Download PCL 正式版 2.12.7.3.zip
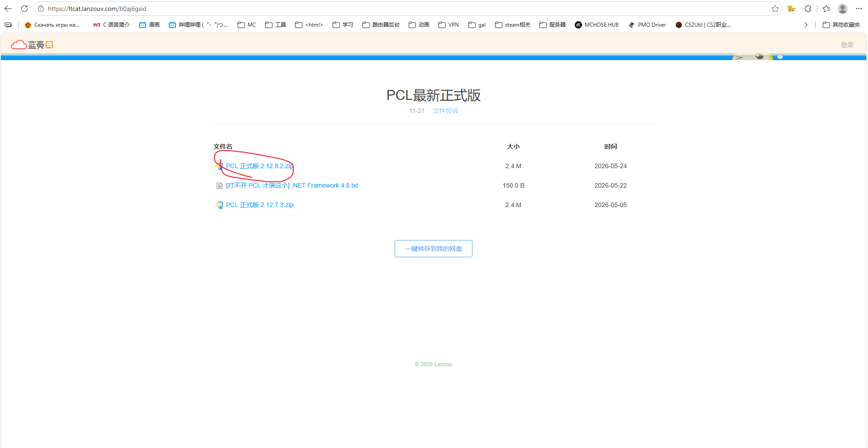Screen dimensions: 868x448 [259, 205]
